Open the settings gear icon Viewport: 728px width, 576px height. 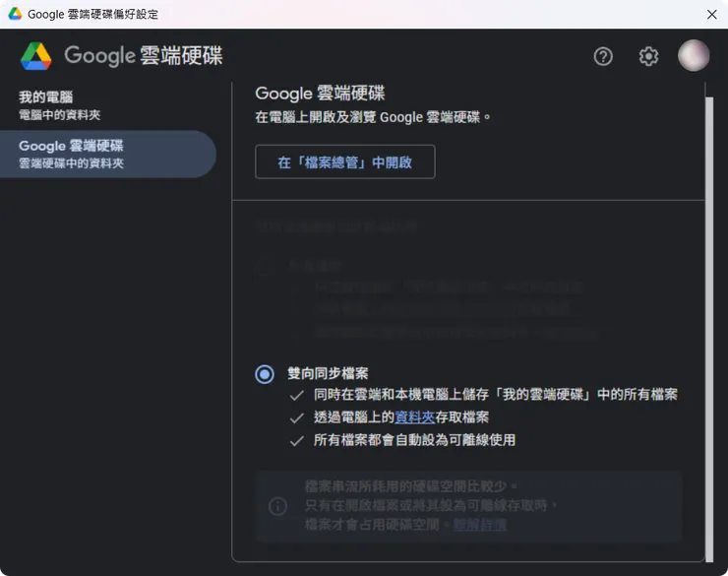pos(648,56)
